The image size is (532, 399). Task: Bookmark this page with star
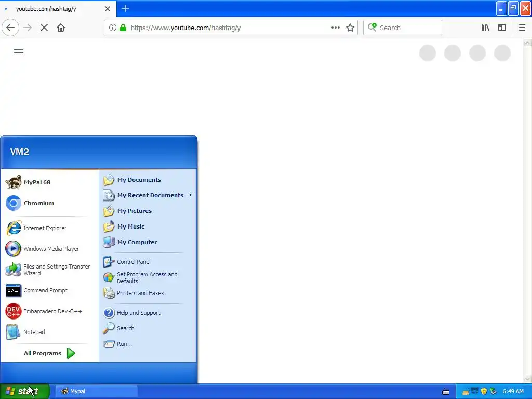tap(350, 28)
